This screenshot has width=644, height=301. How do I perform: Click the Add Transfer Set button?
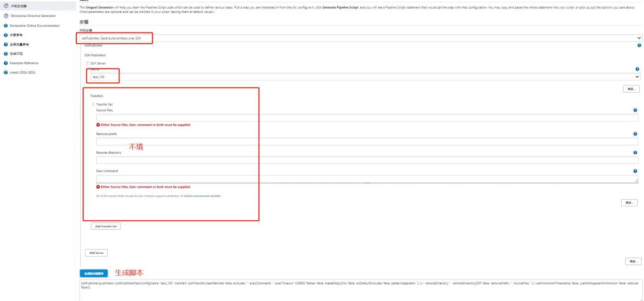pos(106,226)
